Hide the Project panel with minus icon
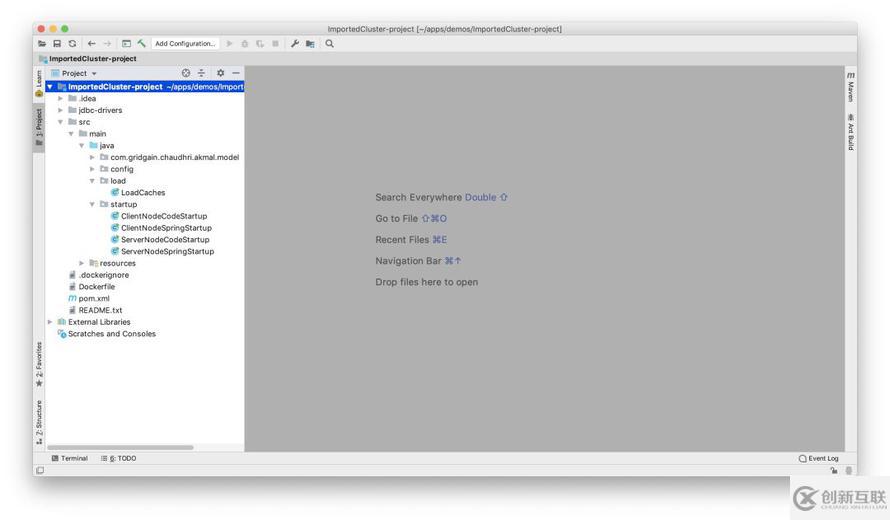Screen dimensions: 890x520 pyautogui.click(x=236, y=73)
